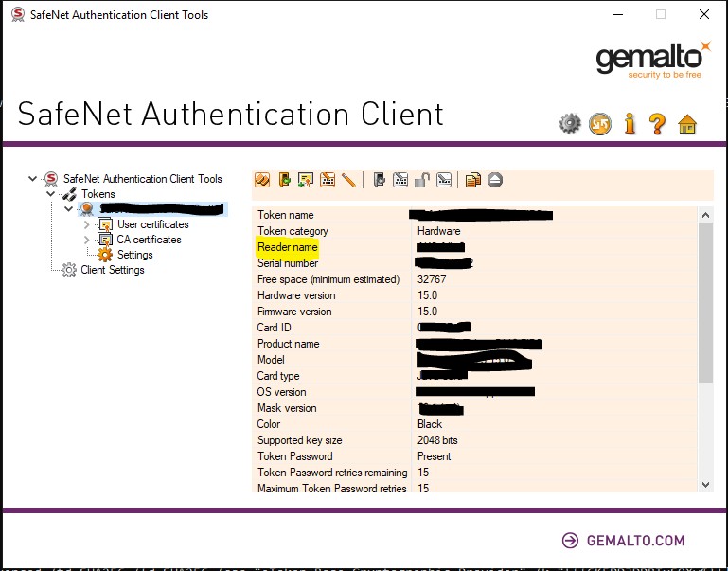Select the highlighted Reader name row
728x571 pixels.
pos(288,247)
